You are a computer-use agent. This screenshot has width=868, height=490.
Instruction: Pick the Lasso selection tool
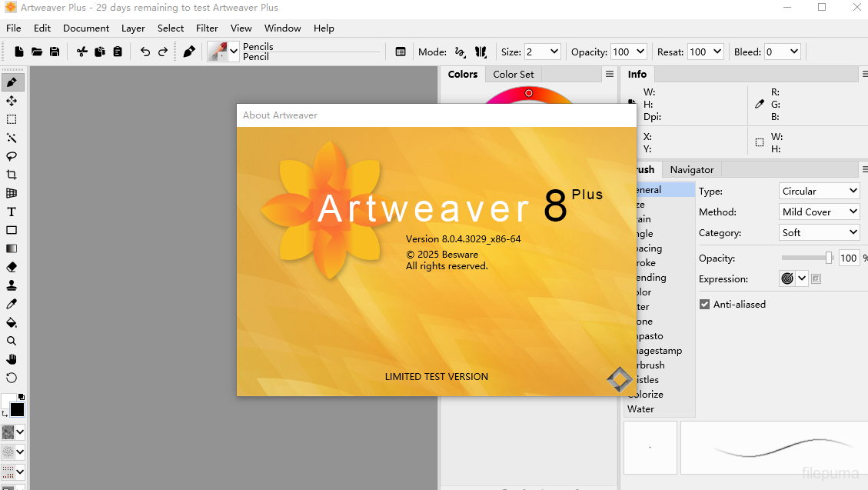[12, 156]
